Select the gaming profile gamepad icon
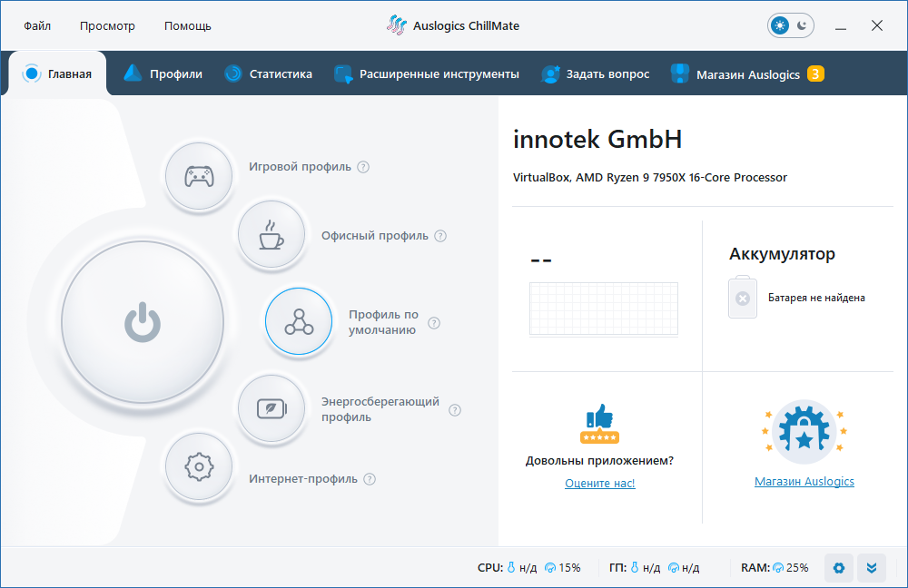Image resolution: width=908 pixels, height=588 pixels. [x=199, y=176]
